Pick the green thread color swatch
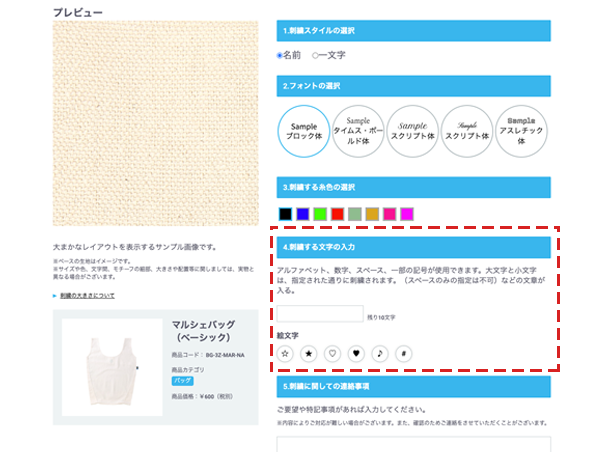600x452 pixels. click(319, 214)
